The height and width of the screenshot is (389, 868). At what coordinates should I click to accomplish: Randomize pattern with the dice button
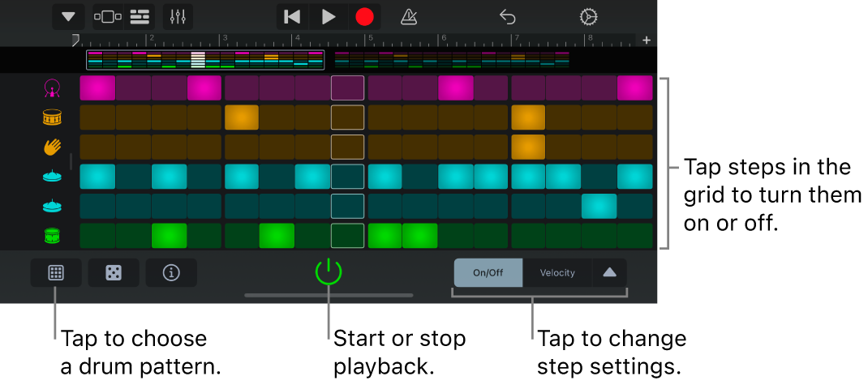point(114,273)
